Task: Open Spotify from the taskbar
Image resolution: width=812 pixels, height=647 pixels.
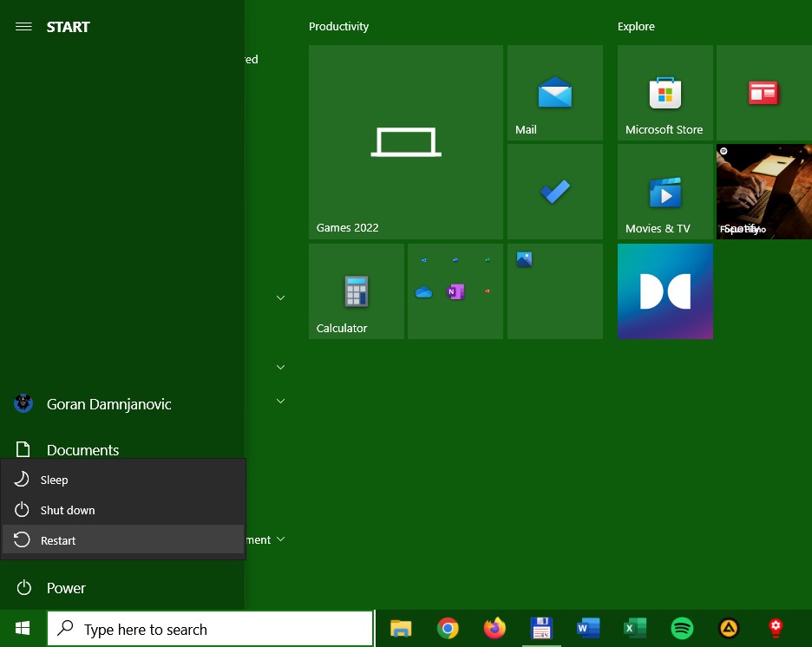Action: click(x=682, y=629)
